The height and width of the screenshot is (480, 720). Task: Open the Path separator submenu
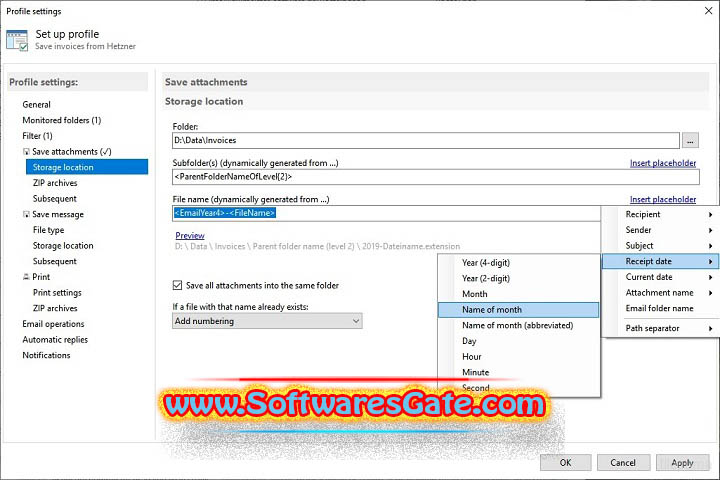point(660,328)
